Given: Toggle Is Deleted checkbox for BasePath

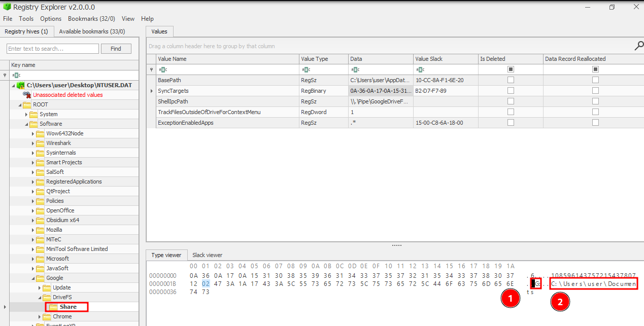Looking at the screenshot, I should [511, 80].
